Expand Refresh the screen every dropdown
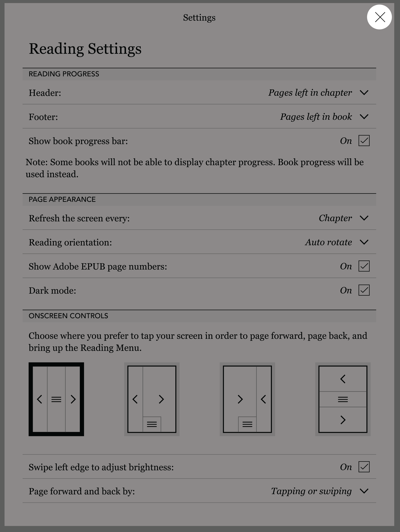Screen dimensions: 400x532 click(364, 218)
